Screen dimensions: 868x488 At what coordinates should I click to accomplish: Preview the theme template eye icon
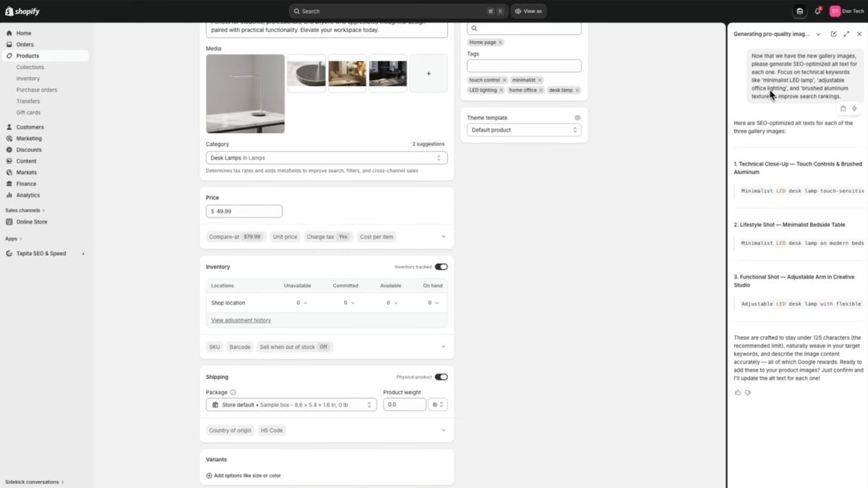point(577,118)
